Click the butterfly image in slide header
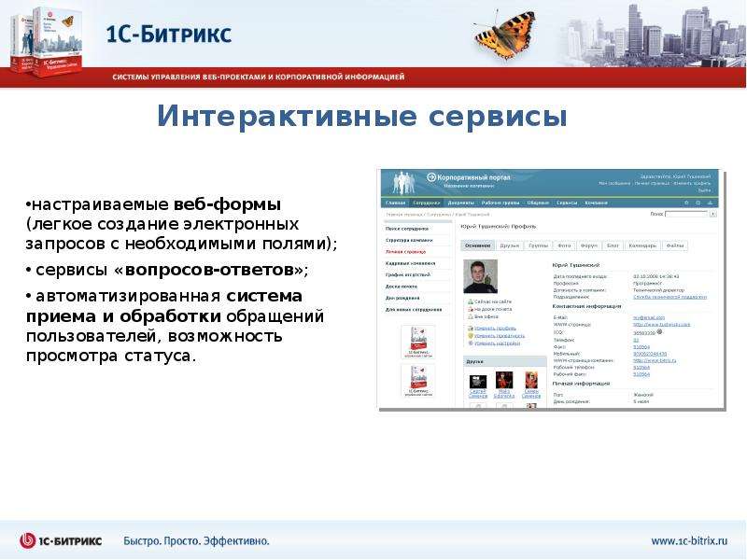This screenshot has height=560, width=747. coord(505,35)
